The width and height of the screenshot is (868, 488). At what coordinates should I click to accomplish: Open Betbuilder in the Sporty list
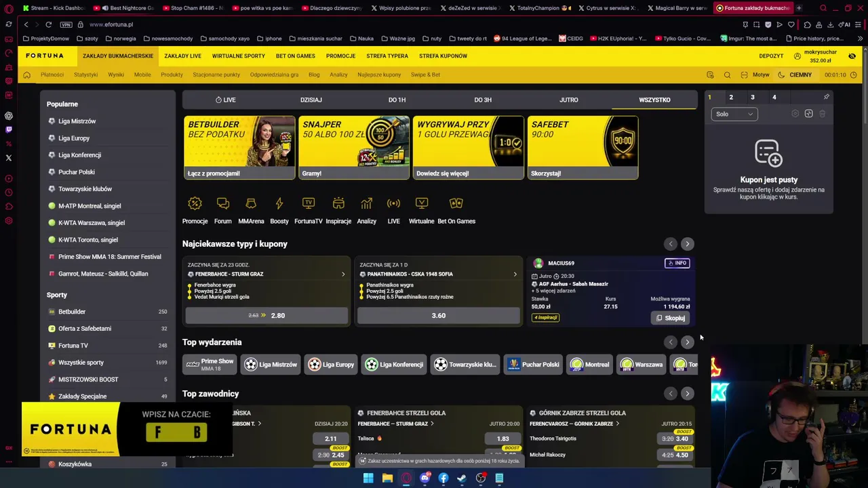tap(72, 312)
